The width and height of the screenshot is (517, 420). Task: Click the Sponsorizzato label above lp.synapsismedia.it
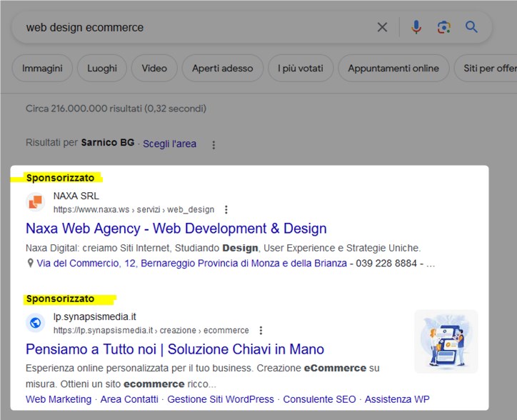pos(60,299)
